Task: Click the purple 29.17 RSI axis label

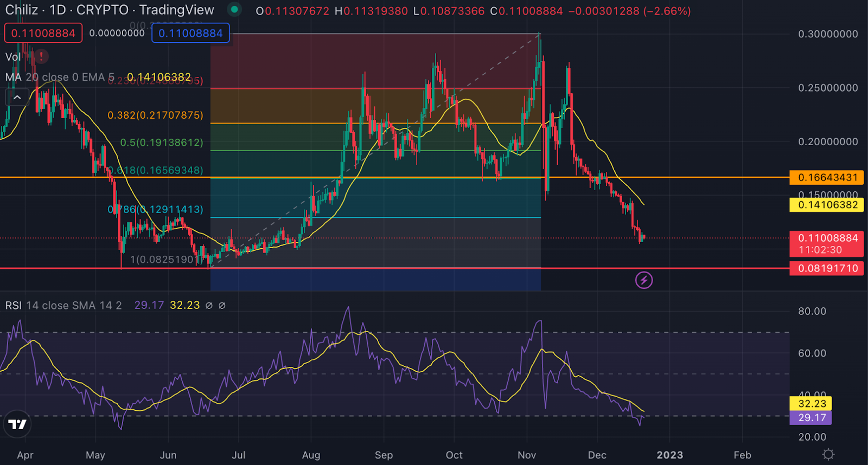Action: [x=811, y=418]
